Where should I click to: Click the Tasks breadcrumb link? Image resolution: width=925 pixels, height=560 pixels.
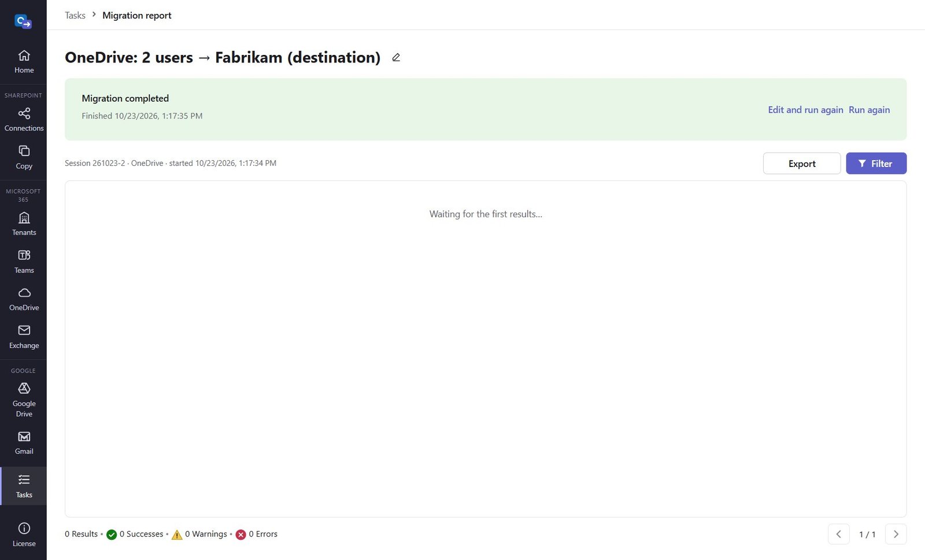coord(75,15)
